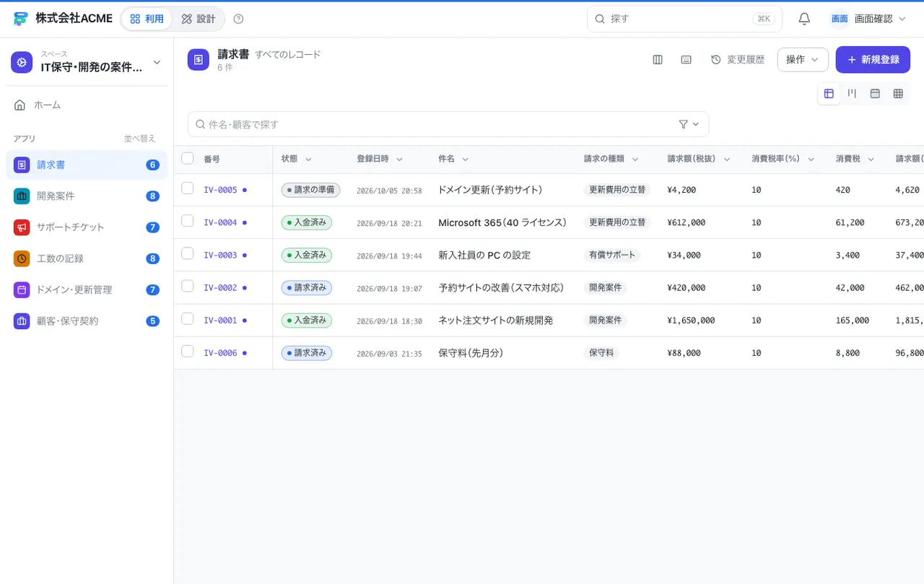
Task: Click the 開発案件 briefcase icon
Action: pyautogui.click(x=22, y=196)
